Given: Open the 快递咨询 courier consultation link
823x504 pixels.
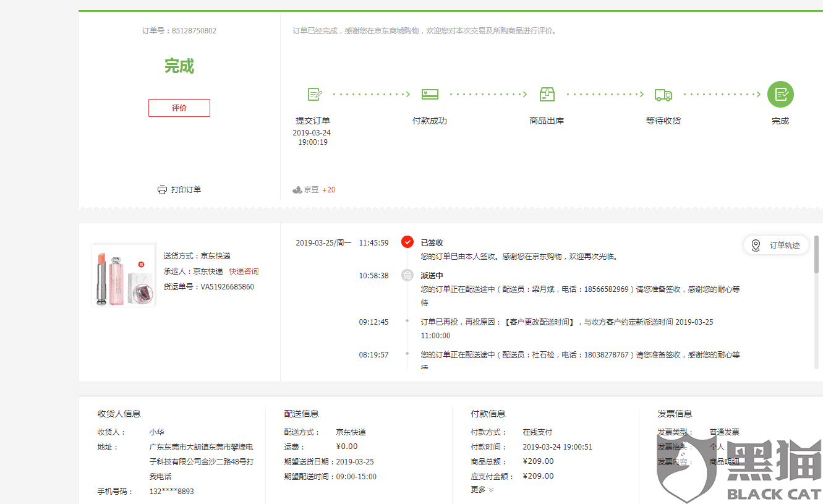Looking at the screenshot, I should coord(244,271).
